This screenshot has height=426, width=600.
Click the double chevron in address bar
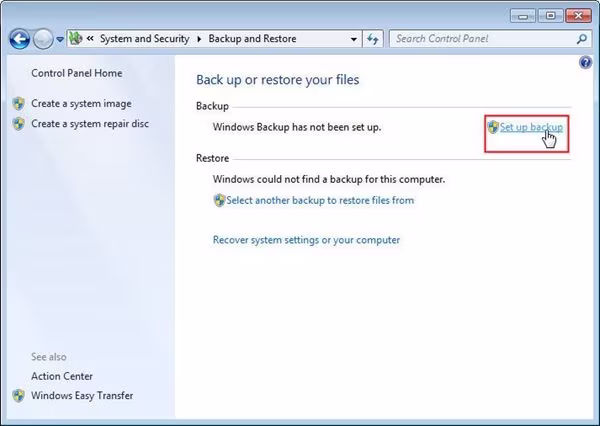90,38
